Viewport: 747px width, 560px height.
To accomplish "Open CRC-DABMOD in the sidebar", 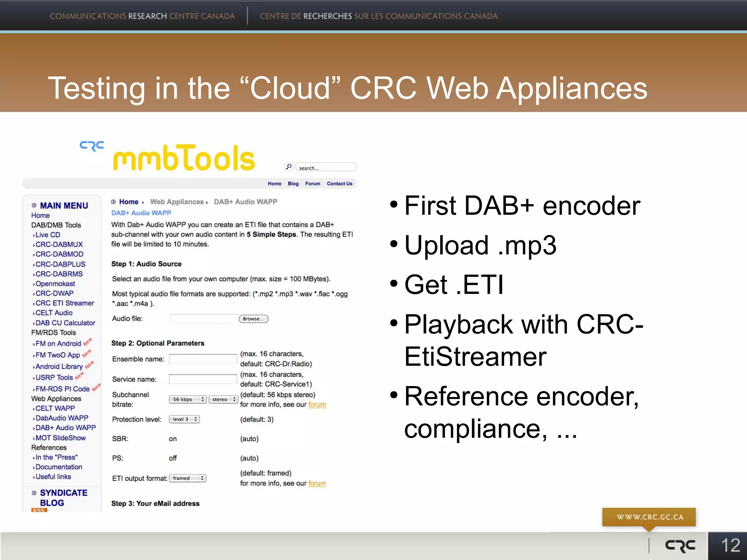I will pos(59,254).
